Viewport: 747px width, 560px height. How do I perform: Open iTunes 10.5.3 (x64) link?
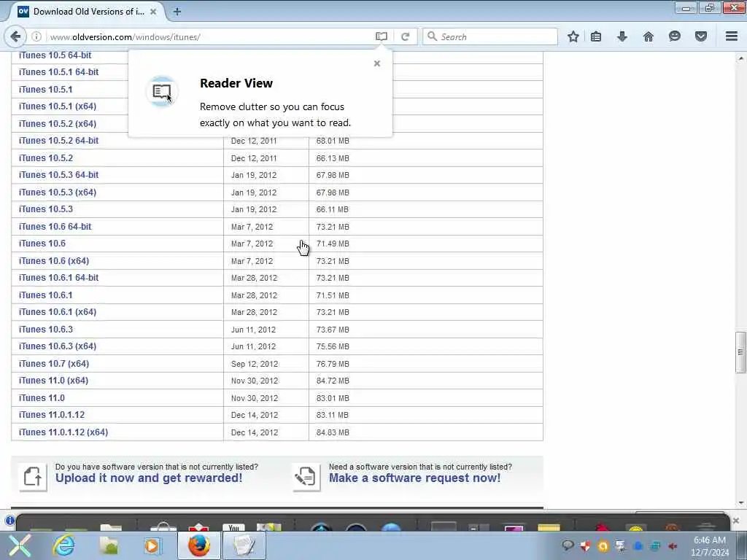[58, 192]
